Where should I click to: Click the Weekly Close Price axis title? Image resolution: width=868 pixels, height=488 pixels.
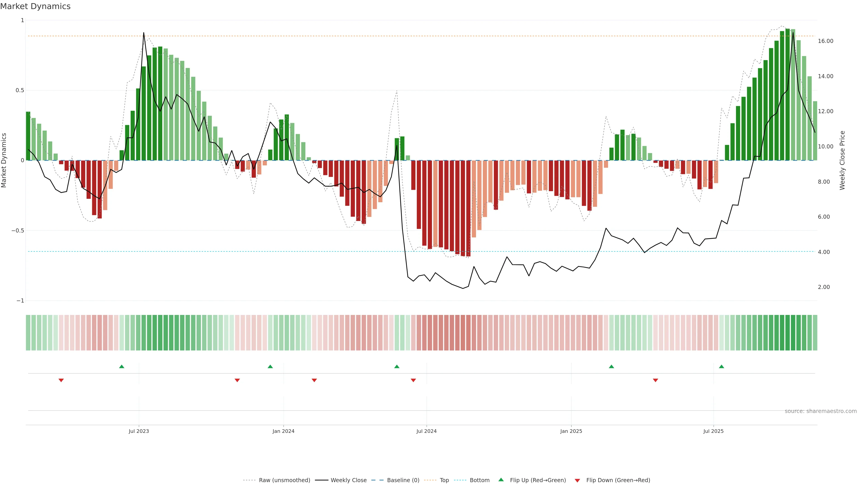842,160
